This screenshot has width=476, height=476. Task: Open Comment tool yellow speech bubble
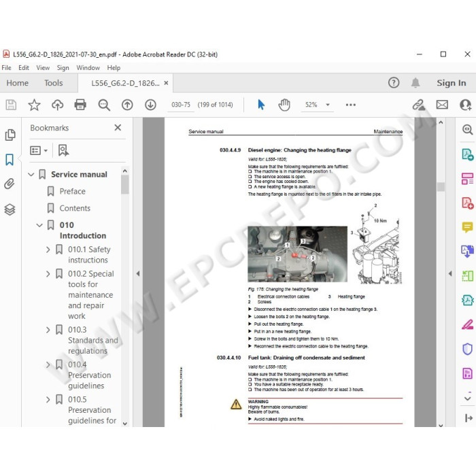click(x=468, y=227)
